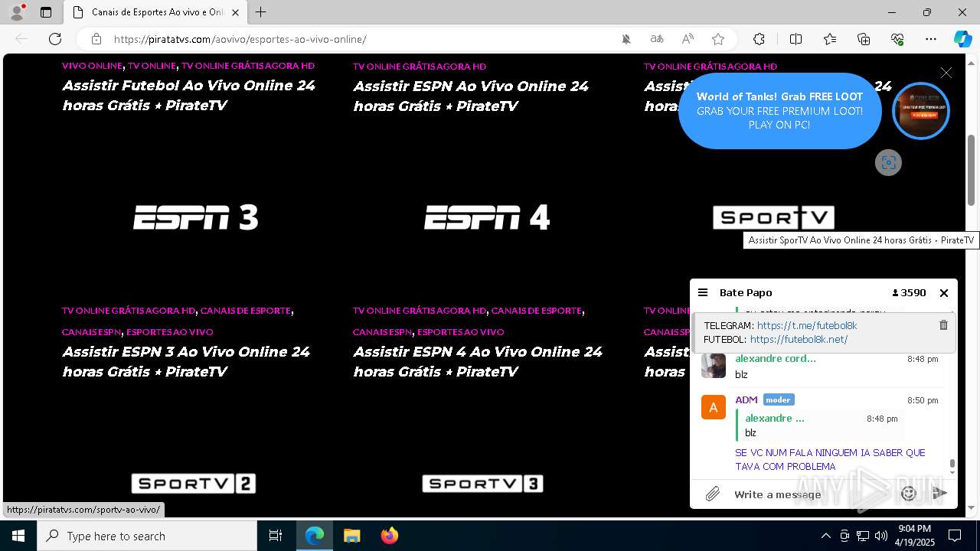Send the chat message
980x551 pixels.
(940, 494)
